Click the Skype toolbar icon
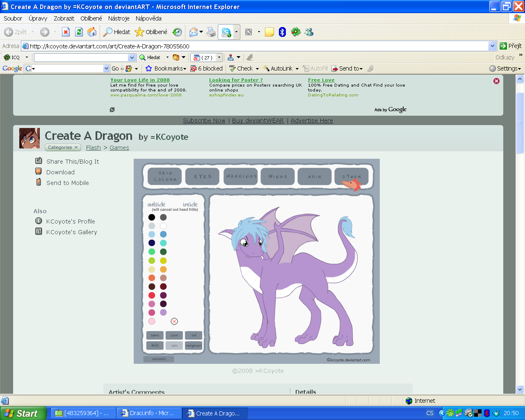Viewport: 525px width, 420px height. pyautogui.click(x=226, y=32)
